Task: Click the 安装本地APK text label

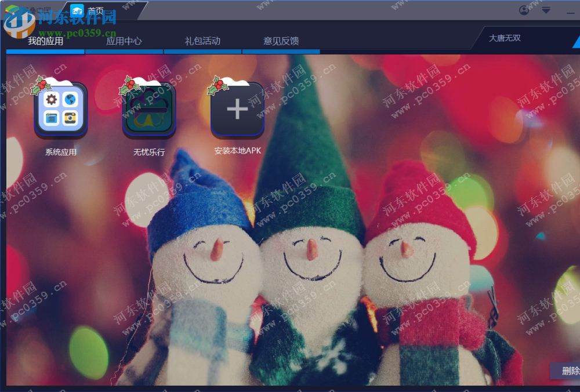Action: [x=238, y=150]
